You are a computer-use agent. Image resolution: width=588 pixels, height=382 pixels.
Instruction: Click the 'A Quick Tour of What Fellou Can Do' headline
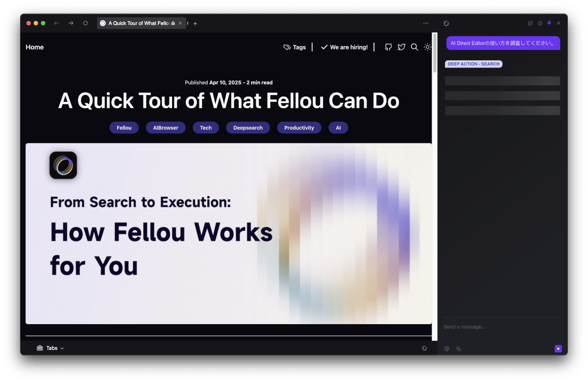tap(229, 101)
